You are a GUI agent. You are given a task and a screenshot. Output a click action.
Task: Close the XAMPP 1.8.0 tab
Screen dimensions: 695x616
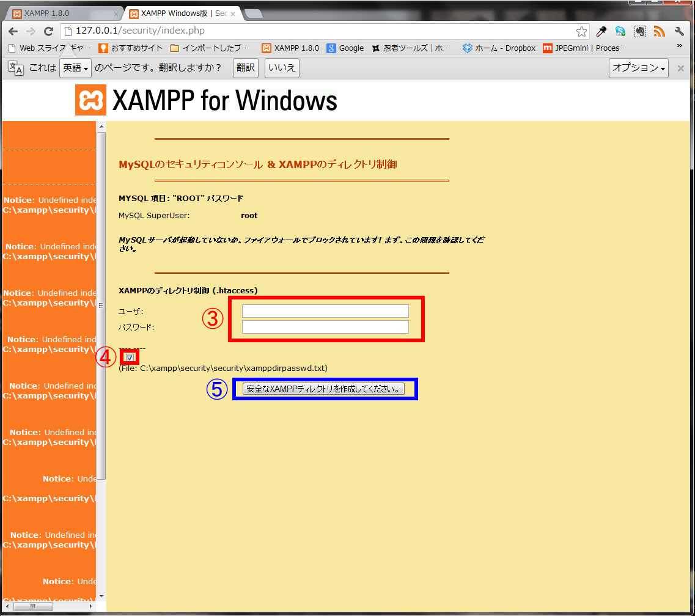pos(116,13)
